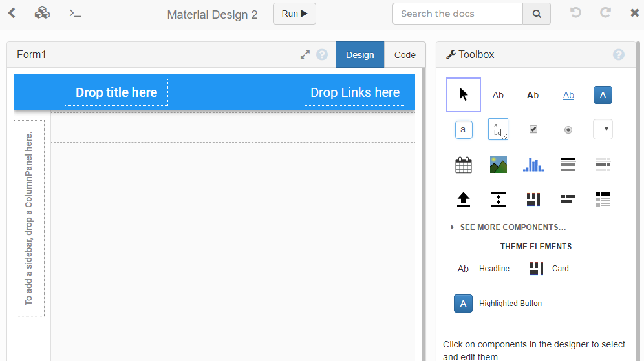Screen dimensions: 644x361
Task: Pick the DatePicker calendar component
Action: click(x=464, y=165)
